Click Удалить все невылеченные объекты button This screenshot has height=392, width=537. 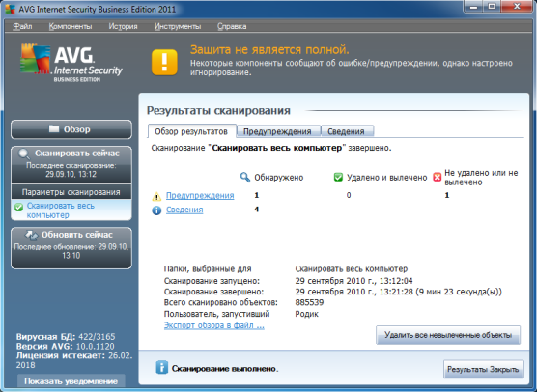pos(448,335)
